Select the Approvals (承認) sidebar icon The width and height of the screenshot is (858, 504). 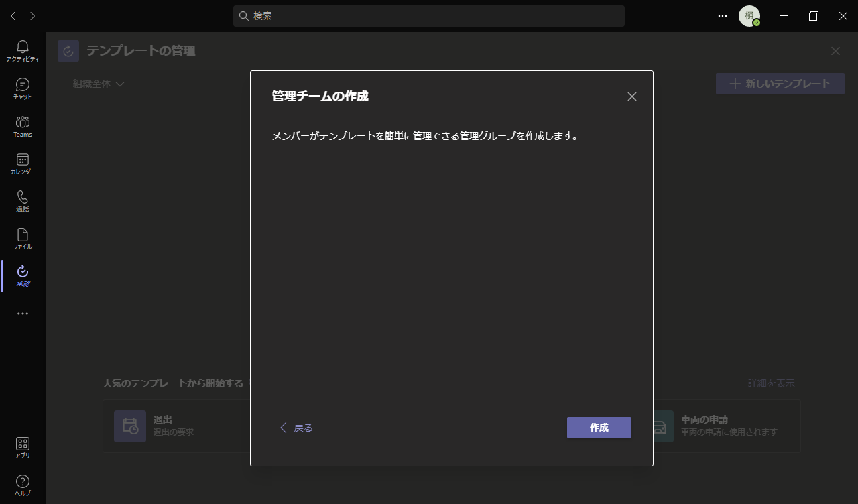pyautogui.click(x=23, y=275)
